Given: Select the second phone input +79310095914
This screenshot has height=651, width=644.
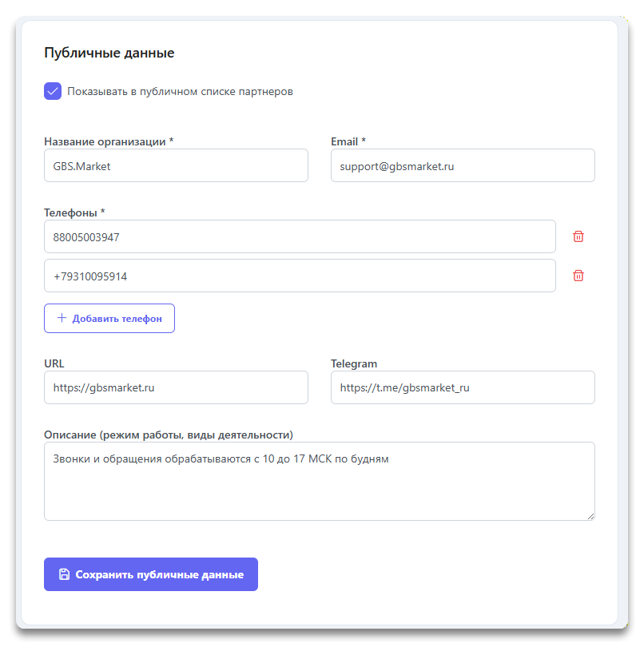Looking at the screenshot, I should tap(300, 276).
